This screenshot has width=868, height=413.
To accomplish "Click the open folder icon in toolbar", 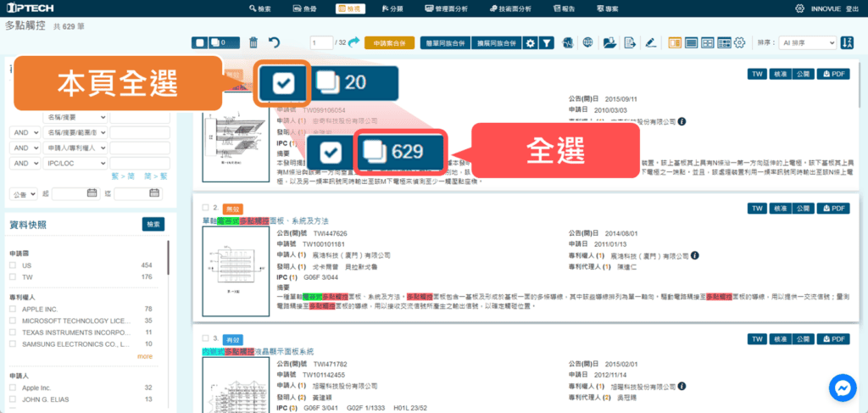I will tap(609, 42).
